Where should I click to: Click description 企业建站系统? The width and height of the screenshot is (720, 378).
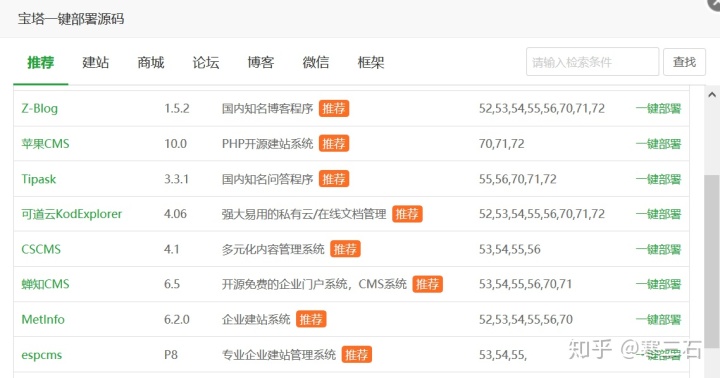coord(256,320)
